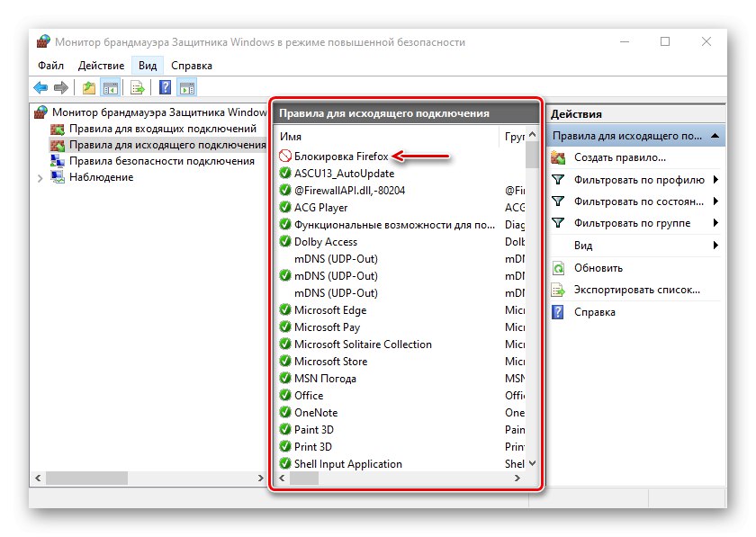Viewport: 756px width, 537px height.
Task: Select the Shell Input Application rule
Action: pos(348,464)
